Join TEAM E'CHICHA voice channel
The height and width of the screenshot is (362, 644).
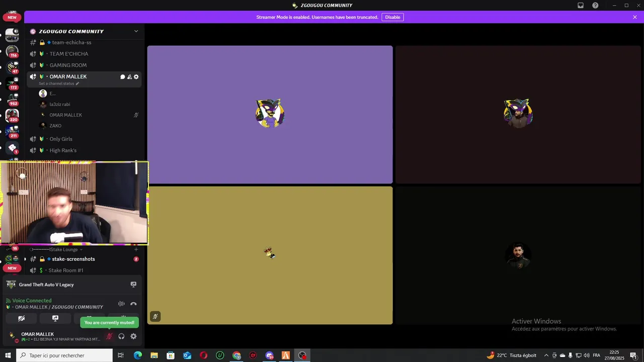84,54
